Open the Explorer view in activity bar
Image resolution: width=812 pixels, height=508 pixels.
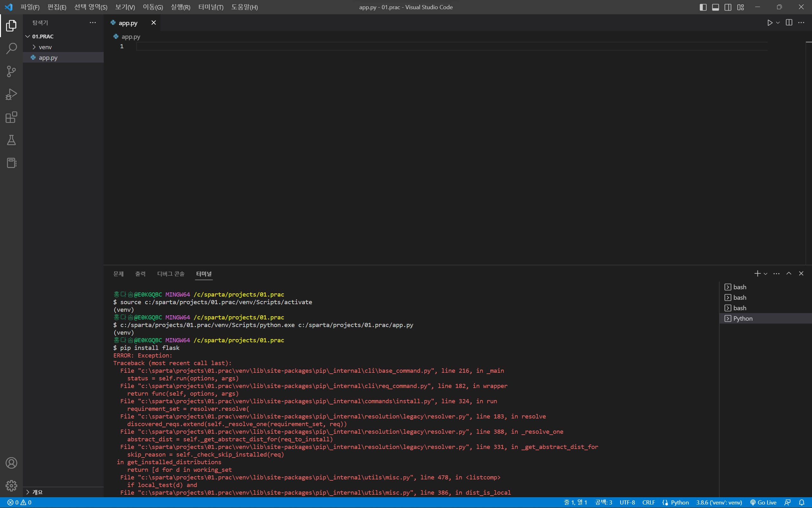coord(11,25)
